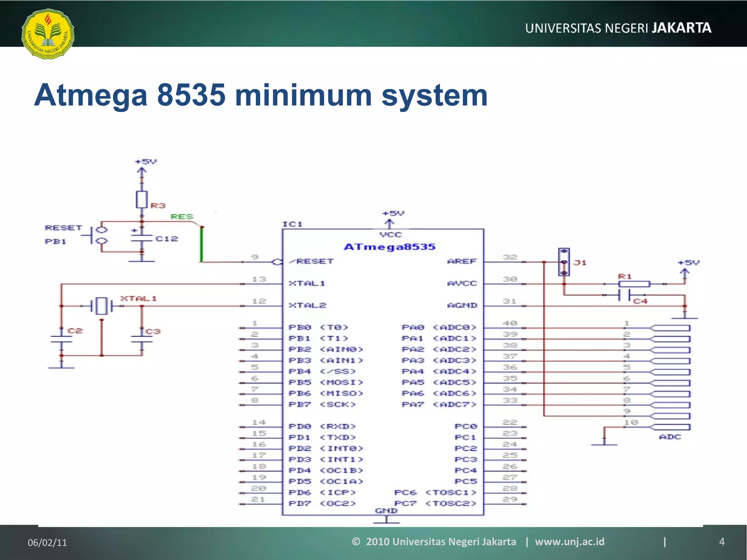The image size is (747, 560).
Task: Click the 'AGND' pin label
Action: click(462, 306)
